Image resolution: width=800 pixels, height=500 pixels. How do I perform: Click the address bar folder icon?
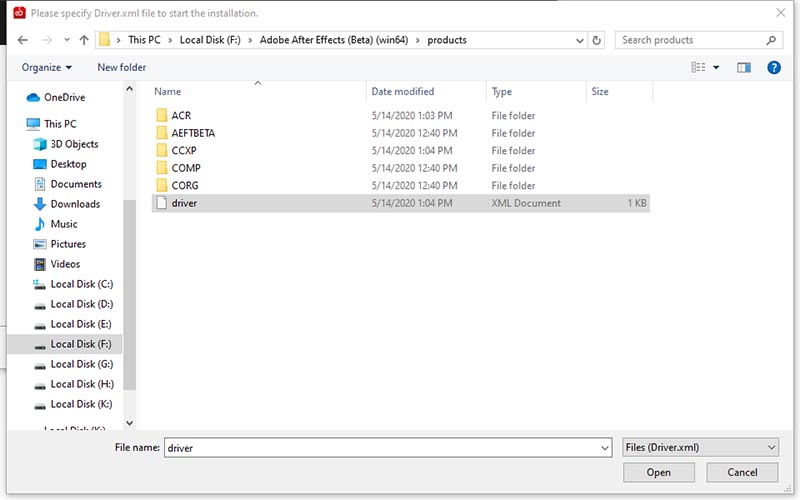pyautogui.click(x=104, y=40)
